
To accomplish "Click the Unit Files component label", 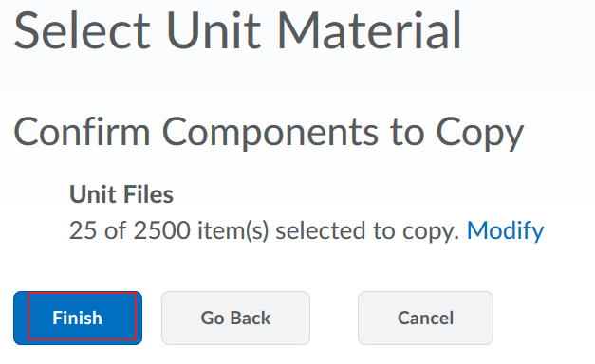I will click(121, 194).
